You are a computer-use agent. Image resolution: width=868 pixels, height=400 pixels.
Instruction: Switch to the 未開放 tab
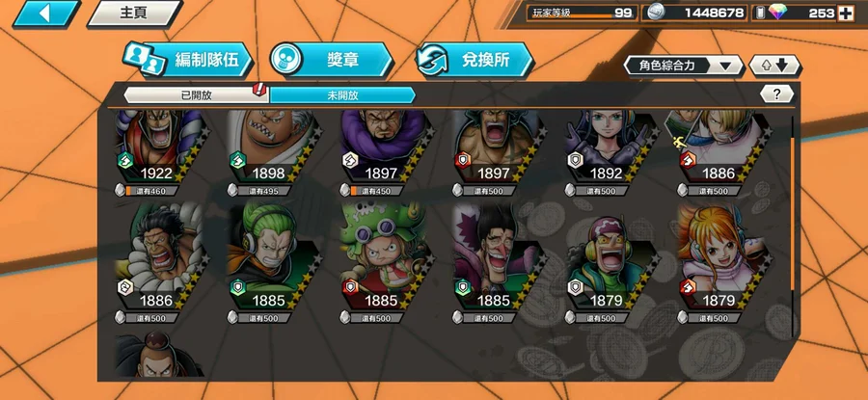342,95
